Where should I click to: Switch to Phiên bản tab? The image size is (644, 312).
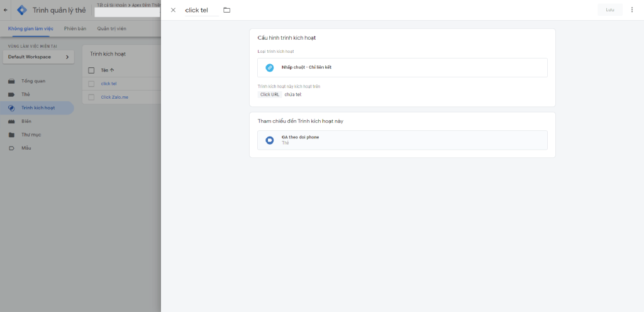75,29
